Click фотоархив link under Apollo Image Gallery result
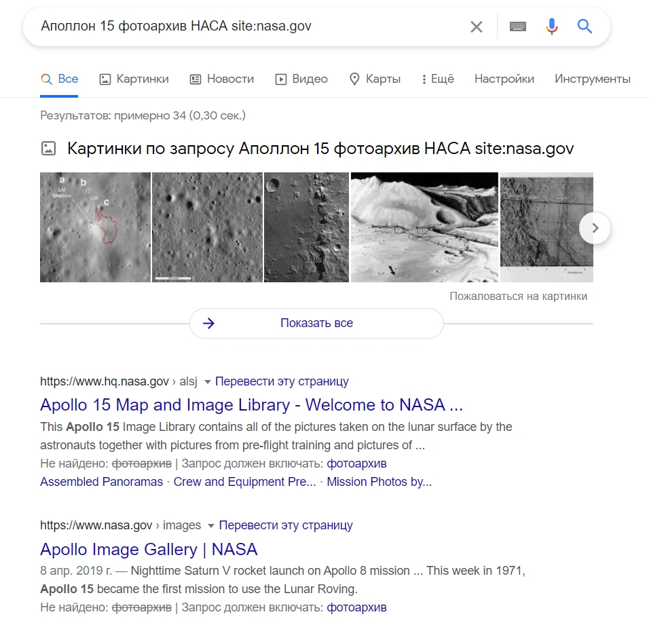Screen dimensions: 649x644 356,607
